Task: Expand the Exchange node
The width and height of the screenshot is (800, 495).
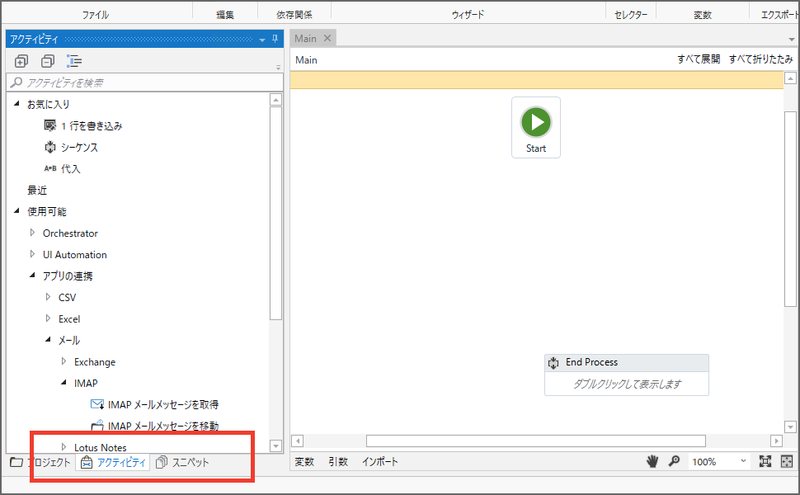Action: [64, 361]
